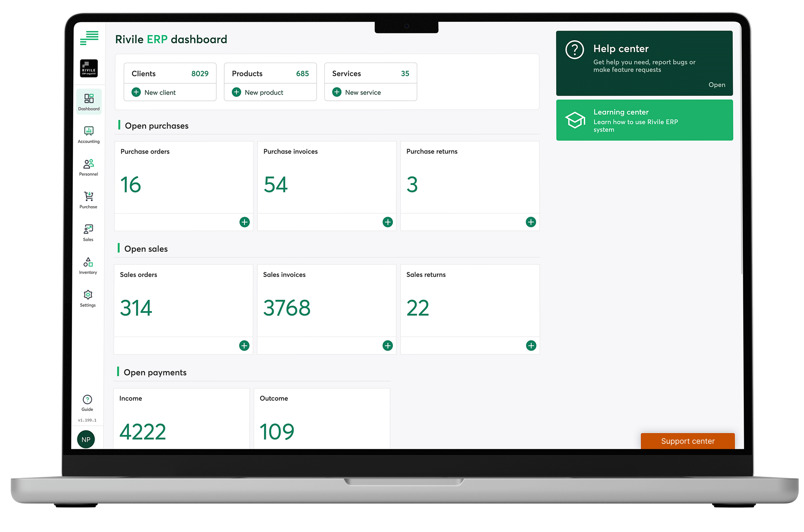Screen dimensions: 804x532
Task: Add a new purchase return
Action: pos(531,222)
